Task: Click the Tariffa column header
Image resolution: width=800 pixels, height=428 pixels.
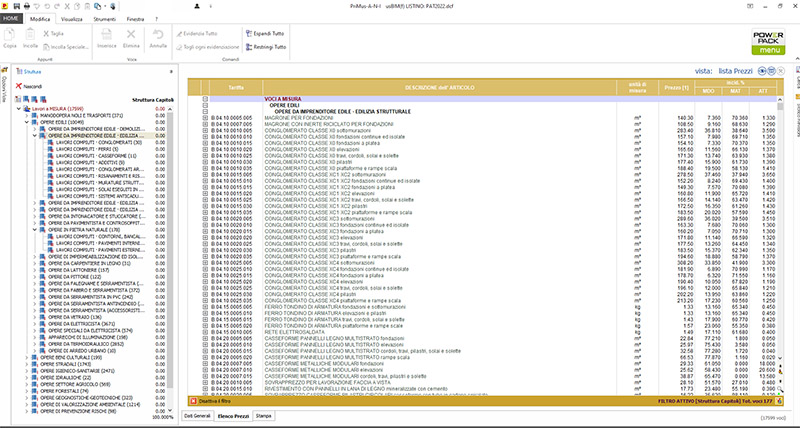Action: click(x=236, y=87)
